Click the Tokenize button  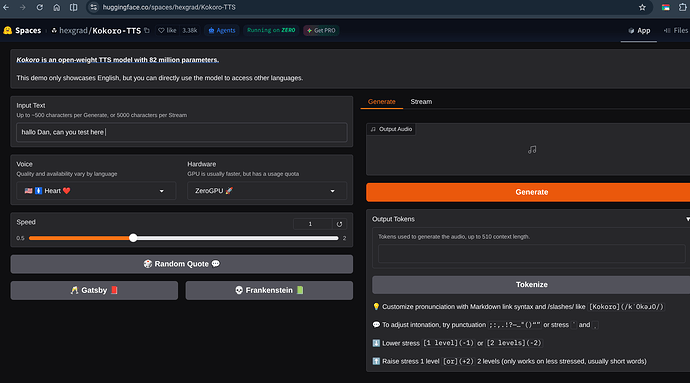pyautogui.click(x=531, y=285)
